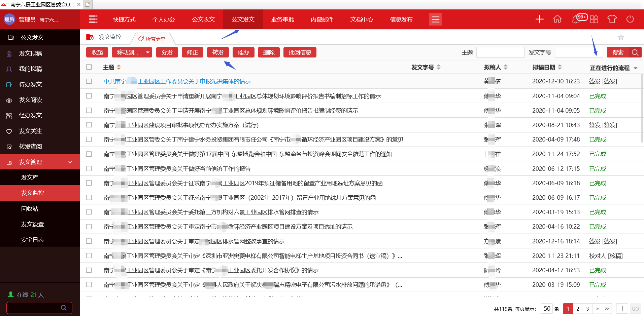Open the skin theme shirt icon
The image size is (644, 316).
point(612,19)
